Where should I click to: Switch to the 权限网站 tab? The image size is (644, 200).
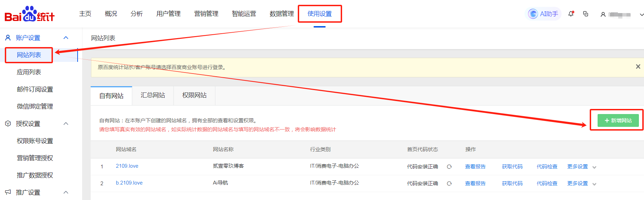click(x=194, y=95)
